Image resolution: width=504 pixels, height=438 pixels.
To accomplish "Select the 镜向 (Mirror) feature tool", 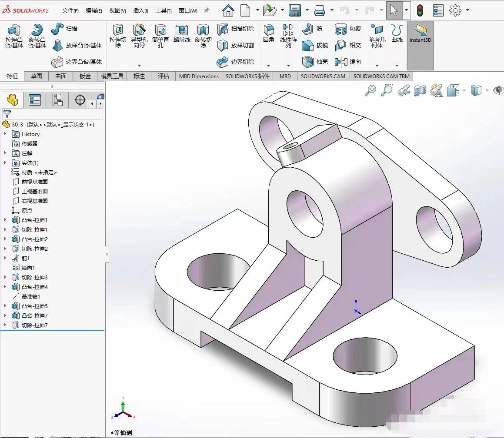I will (348, 62).
